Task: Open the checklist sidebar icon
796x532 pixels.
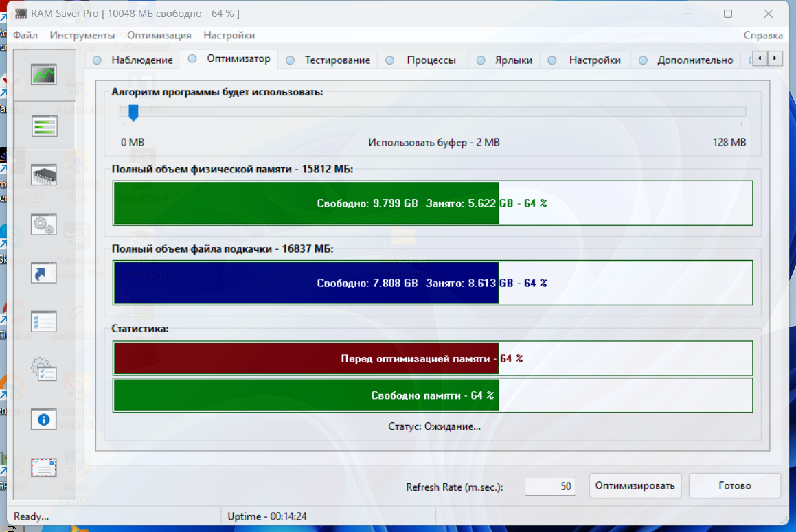Action: [x=44, y=322]
